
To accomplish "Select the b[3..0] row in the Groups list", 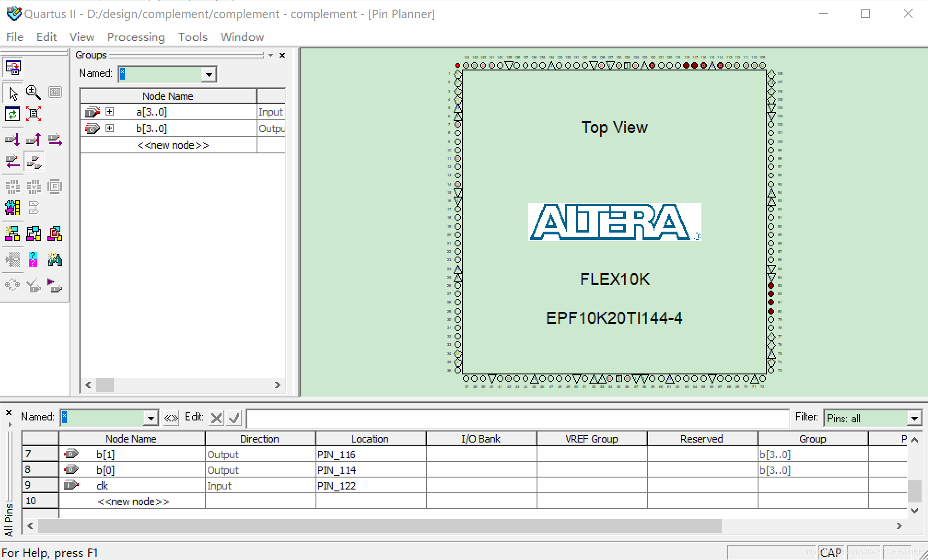I will point(183,128).
